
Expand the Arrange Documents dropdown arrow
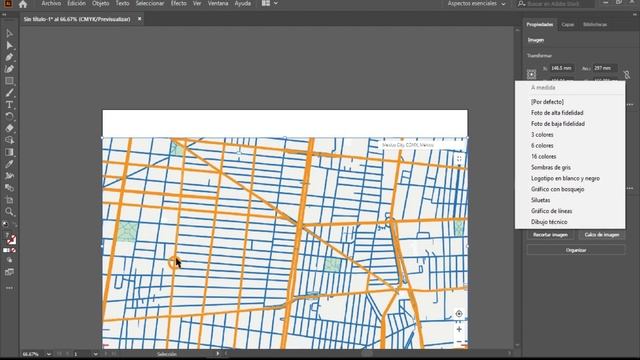276,3
